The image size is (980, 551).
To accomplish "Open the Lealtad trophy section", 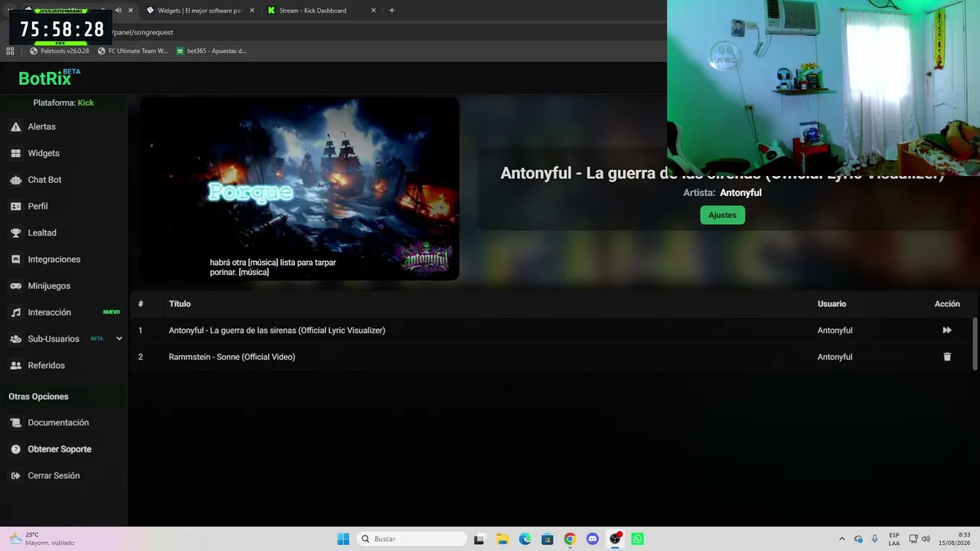I will click(42, 233).
